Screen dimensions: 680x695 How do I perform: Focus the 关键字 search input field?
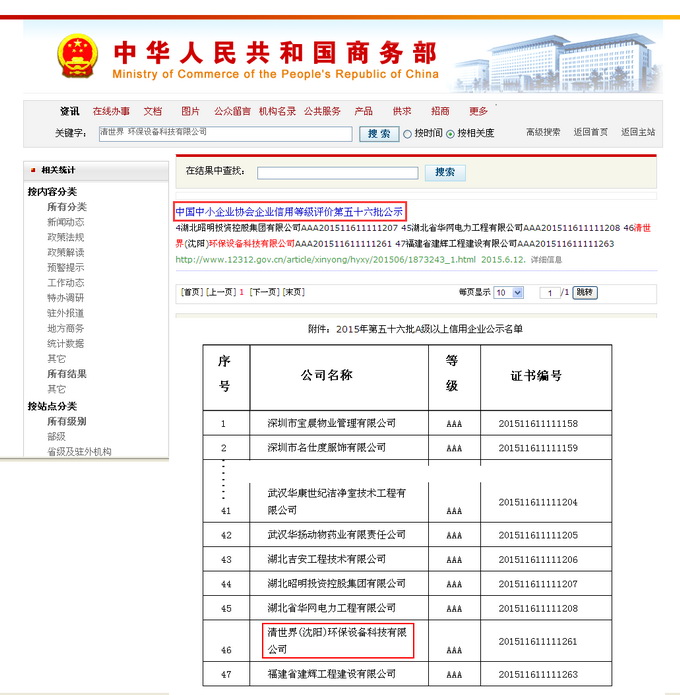click(x=226, y=133)
